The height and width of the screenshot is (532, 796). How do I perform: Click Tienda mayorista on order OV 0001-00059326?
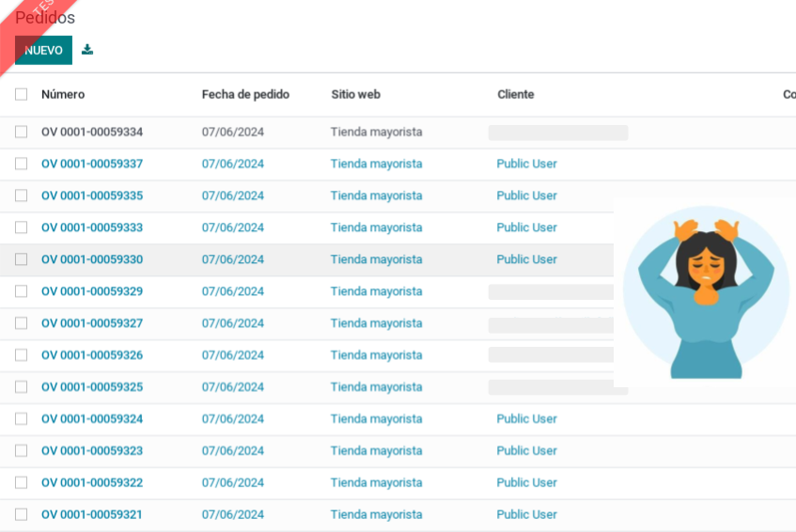376,355
